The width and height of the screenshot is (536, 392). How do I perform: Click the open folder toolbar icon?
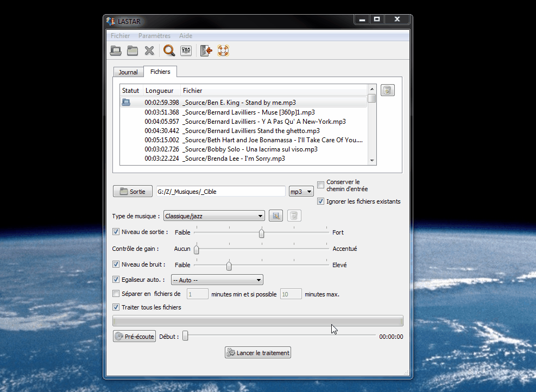click(x=133, y=51)
